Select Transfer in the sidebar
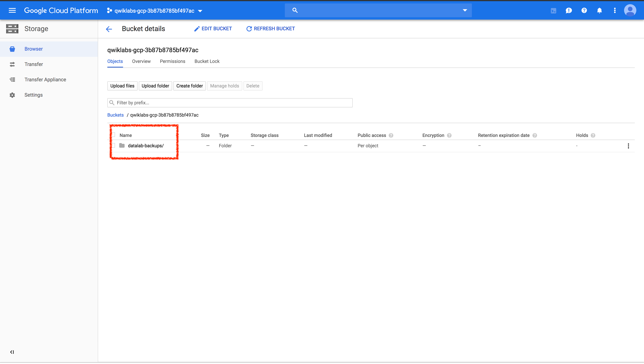Screen dimensions: 644x364 coord(49,64)
